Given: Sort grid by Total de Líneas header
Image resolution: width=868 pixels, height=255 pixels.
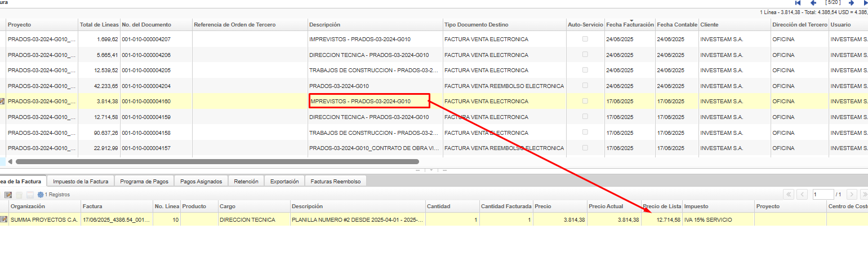Looking at the screenshot, I should 99,25.
